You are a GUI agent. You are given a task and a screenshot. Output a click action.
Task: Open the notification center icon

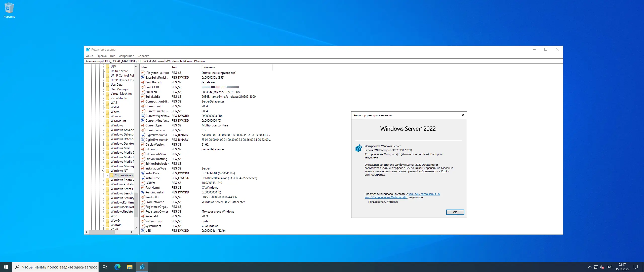click(636, 267)
